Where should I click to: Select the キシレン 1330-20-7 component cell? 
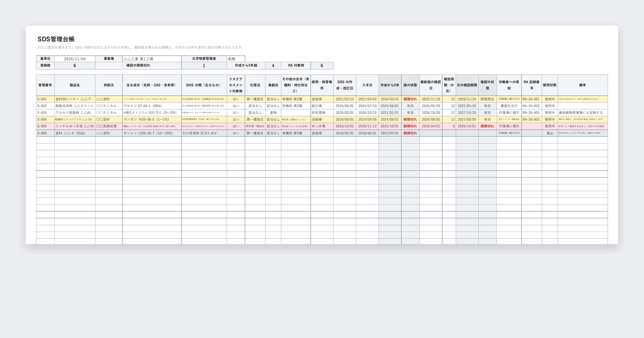click(x=152, y=133)
